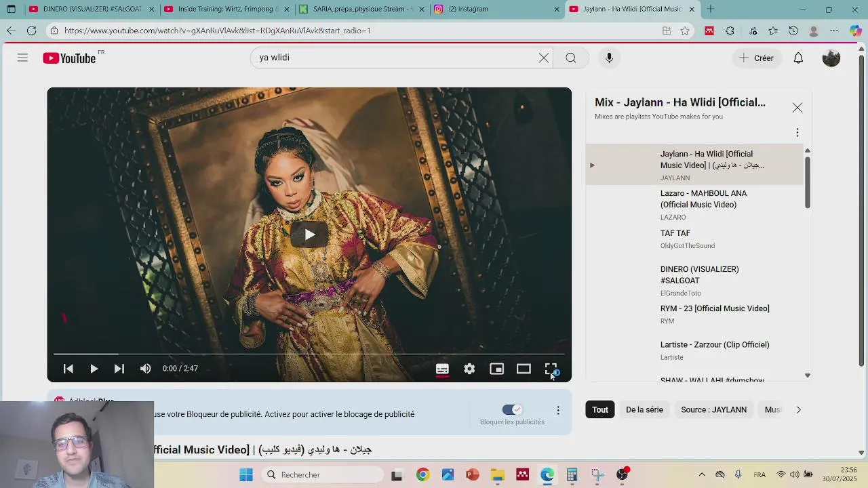Open a new browser tab
This screenshot has width=868, height=488.
pyautogui.click(x=710, y=9)
